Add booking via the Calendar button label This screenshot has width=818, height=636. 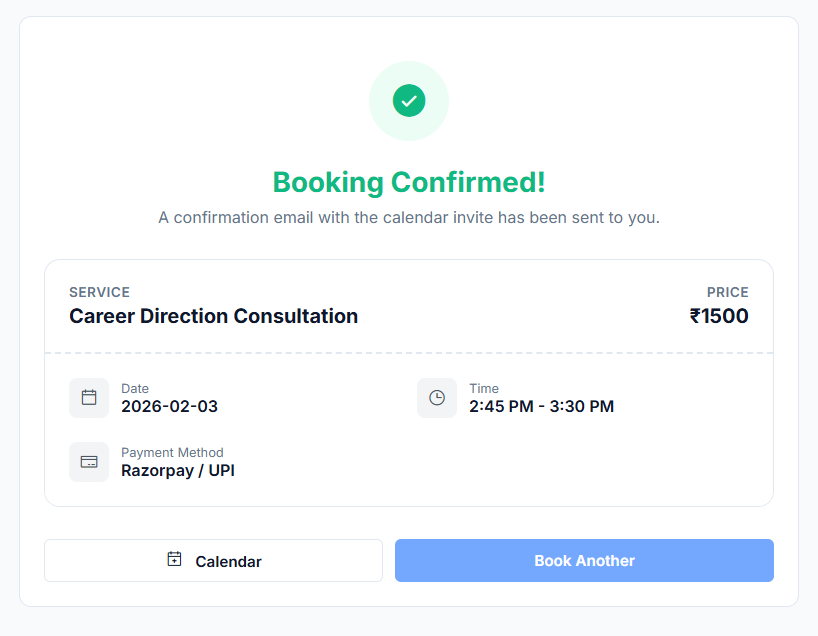(228, 561)
